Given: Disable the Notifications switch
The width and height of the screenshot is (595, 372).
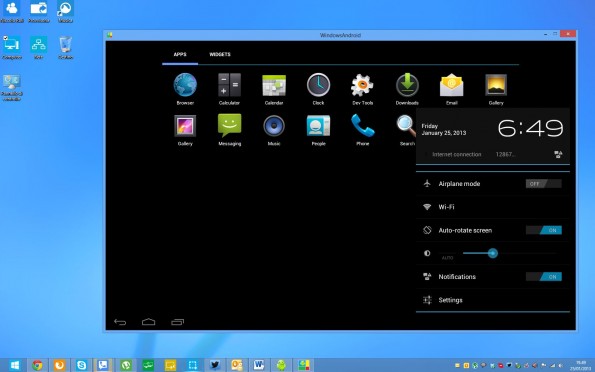Looking at the screenshot, I should tap(543, 277).
